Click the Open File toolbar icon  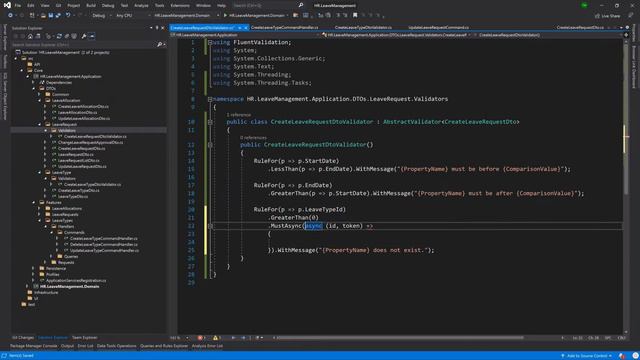[x=43, y=16]
